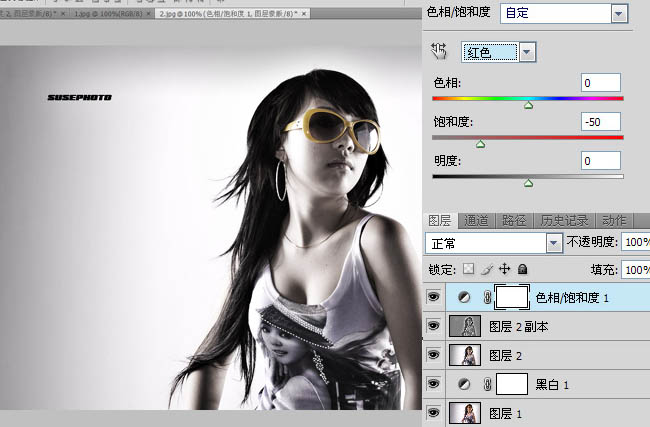The image size is (650, 427).
Task: Open the 正常 blend mode dropdown
Action: coord(553,243)
